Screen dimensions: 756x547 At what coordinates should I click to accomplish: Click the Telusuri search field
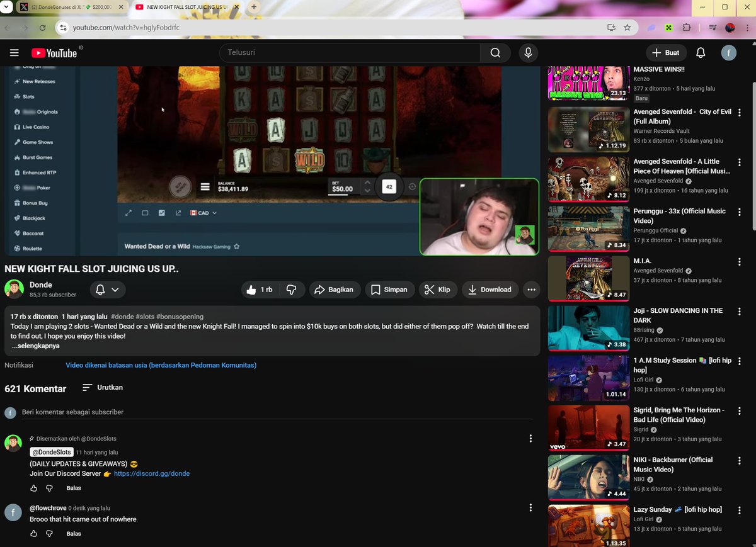pos(350,53)
